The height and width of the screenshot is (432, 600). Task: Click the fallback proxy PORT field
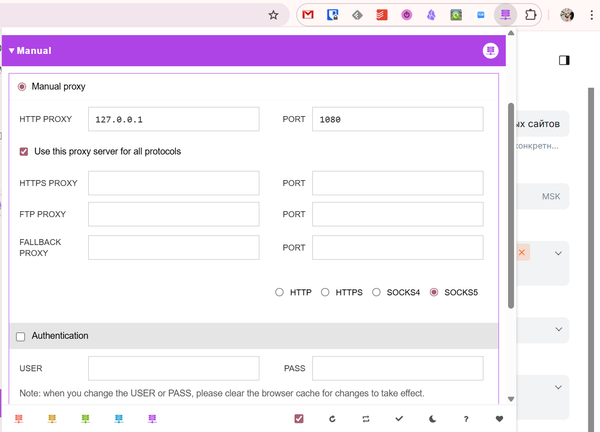[398, 247]
